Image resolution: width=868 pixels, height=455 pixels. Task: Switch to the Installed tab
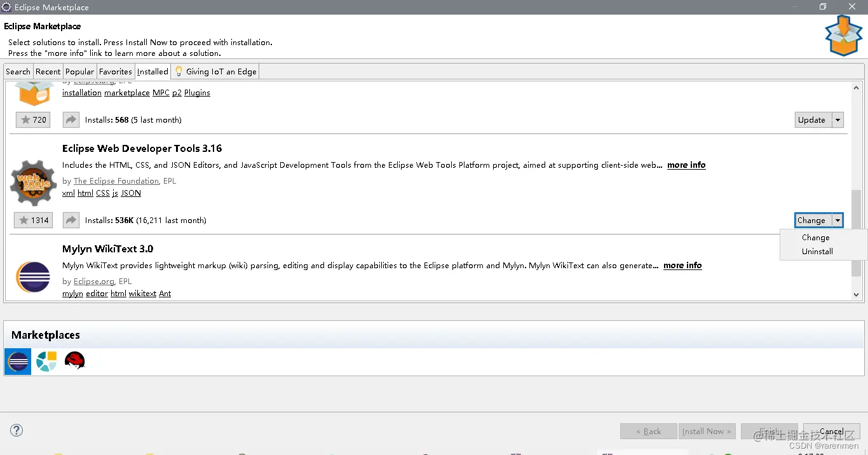pos(153,72)
